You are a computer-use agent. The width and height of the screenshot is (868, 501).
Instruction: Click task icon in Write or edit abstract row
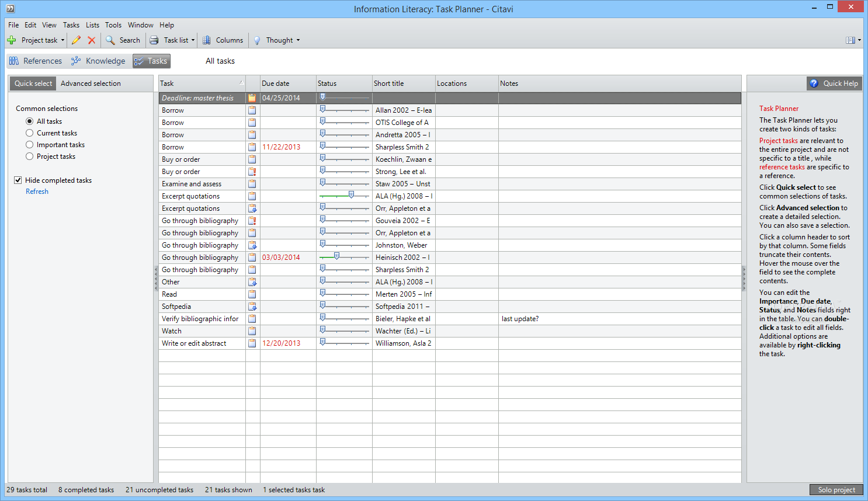252,343
